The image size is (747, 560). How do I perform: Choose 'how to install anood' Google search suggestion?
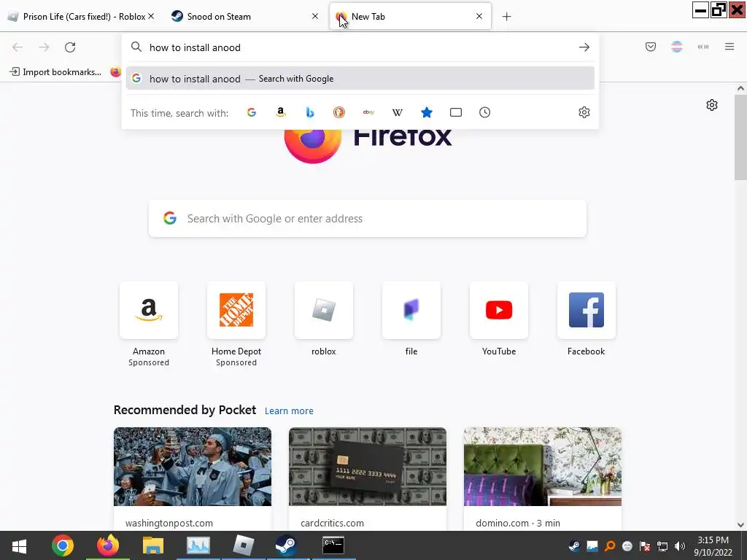pos(360,79)
